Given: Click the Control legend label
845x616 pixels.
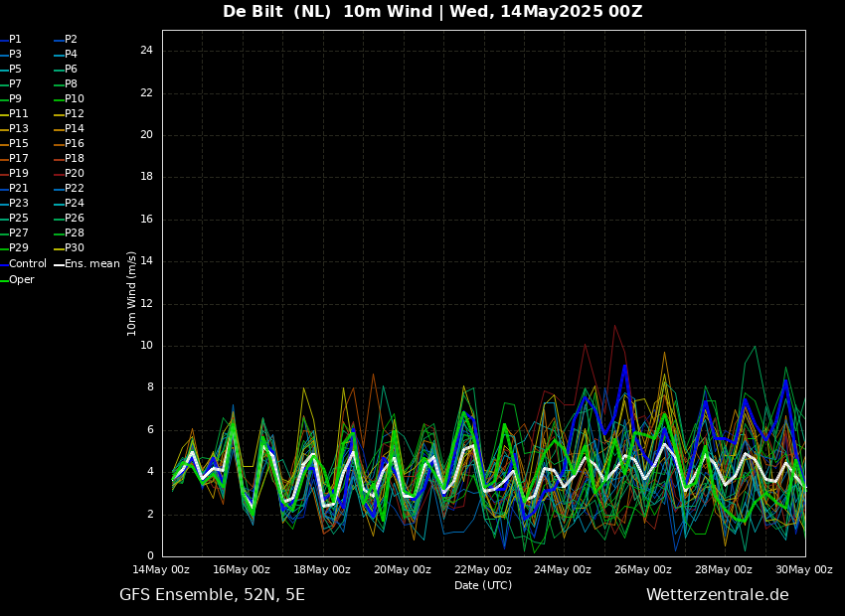Looking at the screenshot, I should tap(27, 264).
